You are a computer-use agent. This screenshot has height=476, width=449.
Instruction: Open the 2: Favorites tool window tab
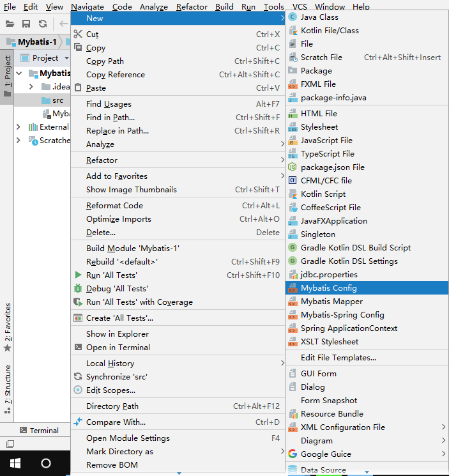click(x=7, y=327)
